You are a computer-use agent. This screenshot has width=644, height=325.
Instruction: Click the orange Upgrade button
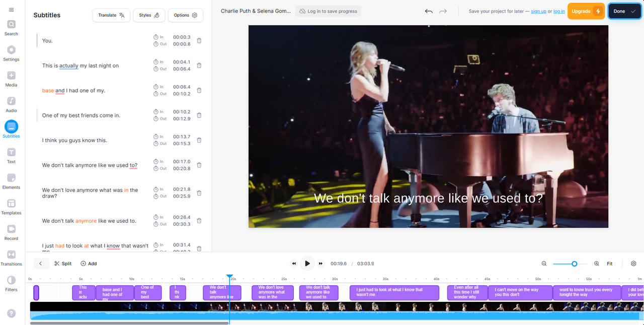[x=586, y=11]
